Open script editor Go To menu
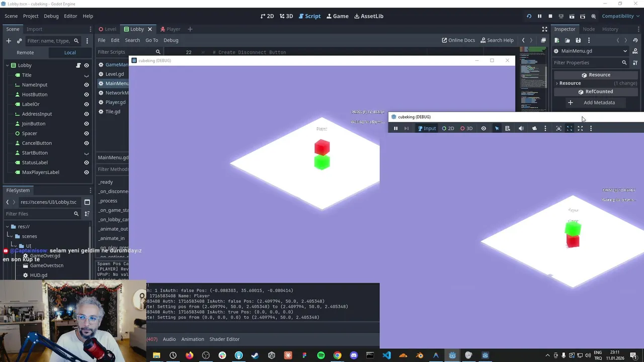This screenshot has width=644, height=362. (151, 40)
